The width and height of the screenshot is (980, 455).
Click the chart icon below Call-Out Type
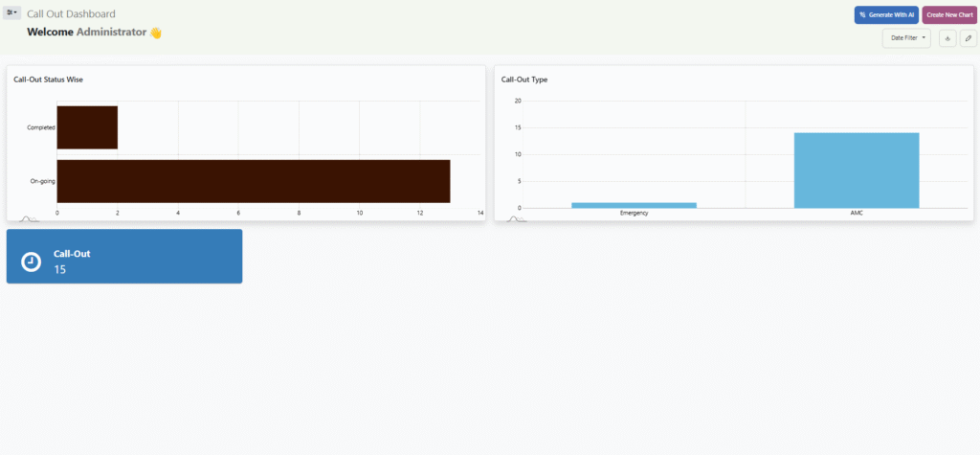point(515,219)
